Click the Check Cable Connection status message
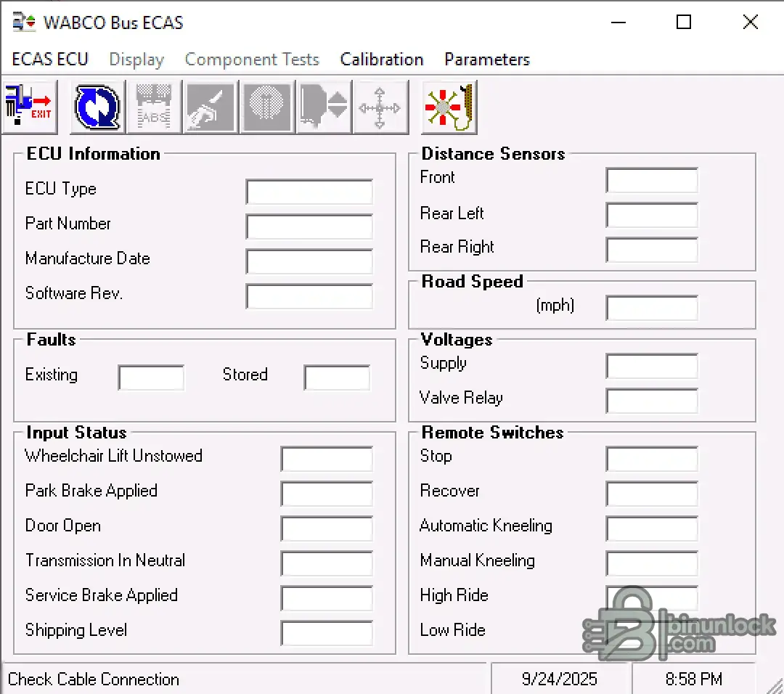784x694 pixels. [94, 679]
